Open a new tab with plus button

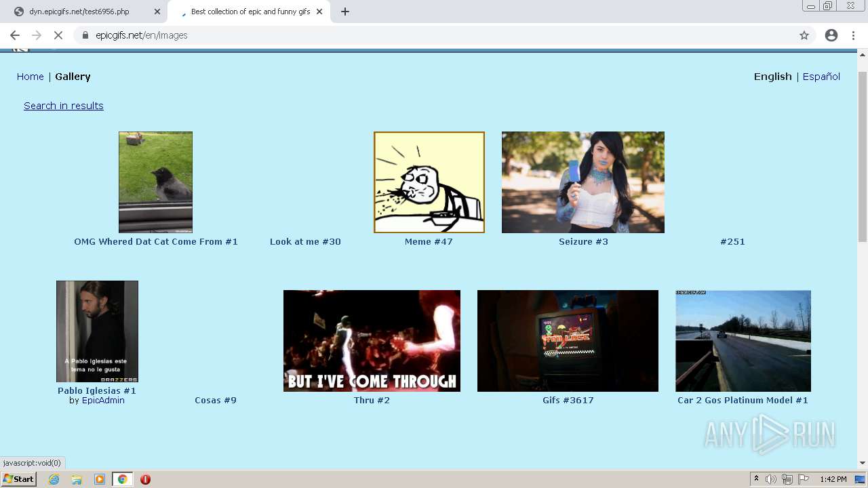345,12
